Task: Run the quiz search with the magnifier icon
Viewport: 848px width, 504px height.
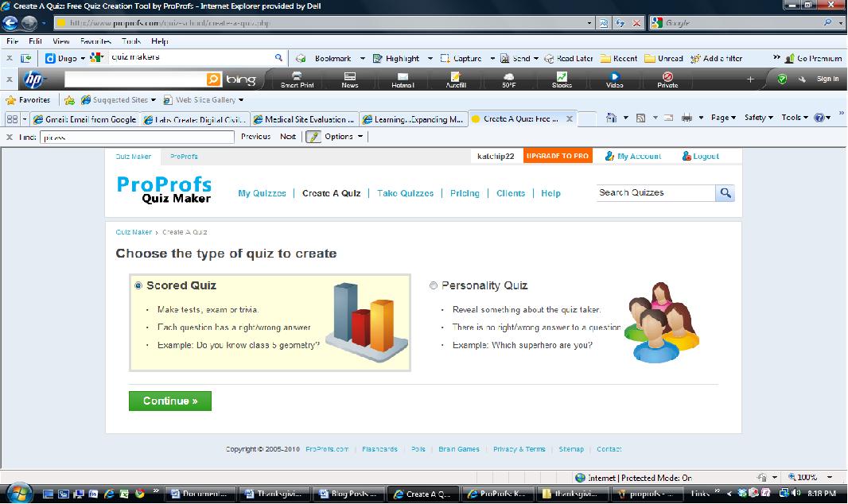Action: coord(725,192)
